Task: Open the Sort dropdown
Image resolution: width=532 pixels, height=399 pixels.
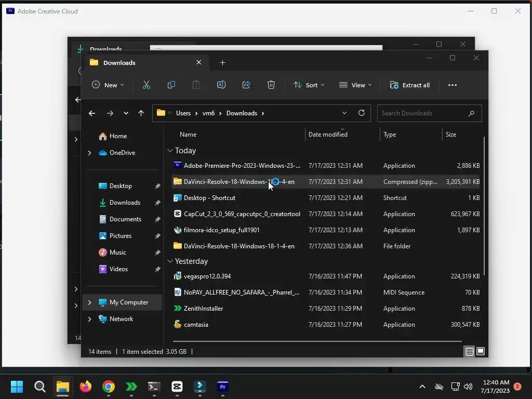Action: tap(309, 85)
